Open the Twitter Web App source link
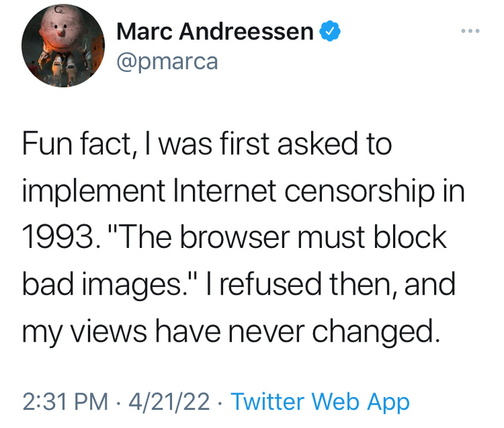Screen dimensions: 504x428 click(x=320, y=401)
